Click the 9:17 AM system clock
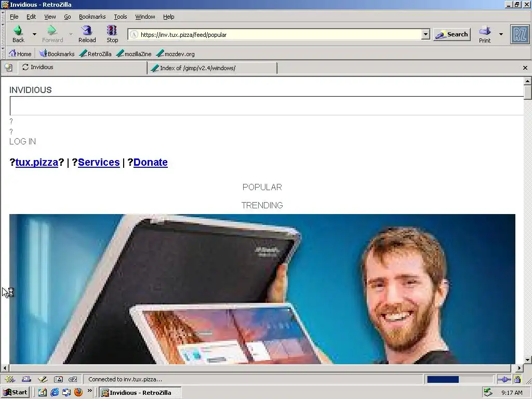 click(512, 393)
